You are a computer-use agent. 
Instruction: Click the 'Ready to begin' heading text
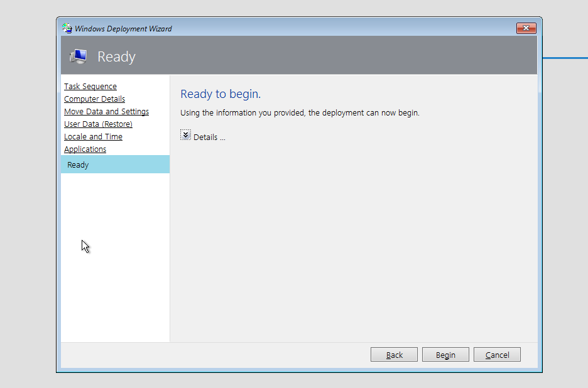click(x=220, y=94)
